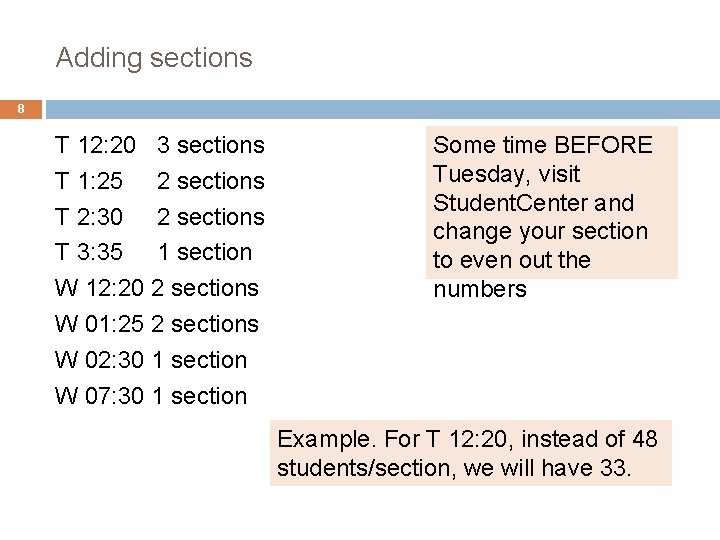Select the 'T 12:20 3 sections' line
This screenshot has height=540, width=720.
(160, 146)
